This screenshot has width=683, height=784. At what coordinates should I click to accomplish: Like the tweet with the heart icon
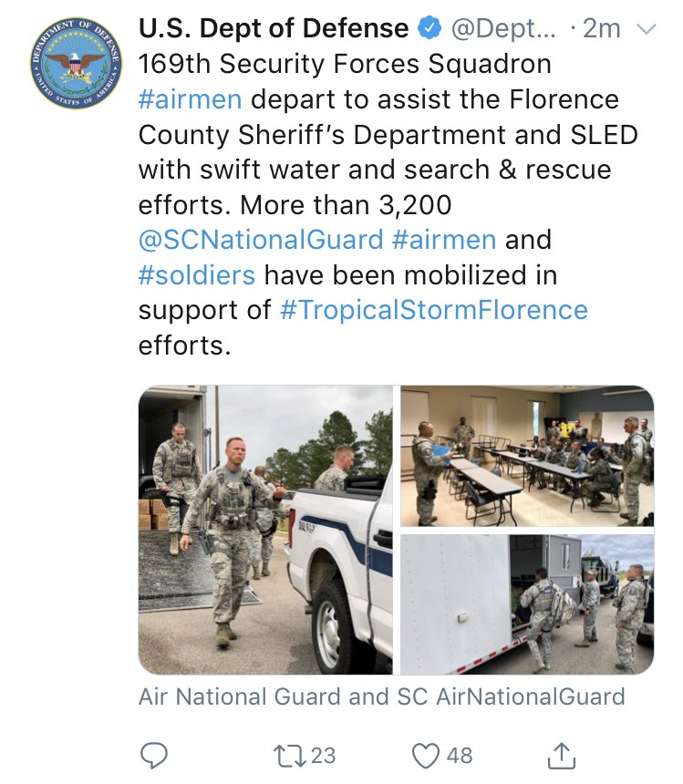point(425,756)
